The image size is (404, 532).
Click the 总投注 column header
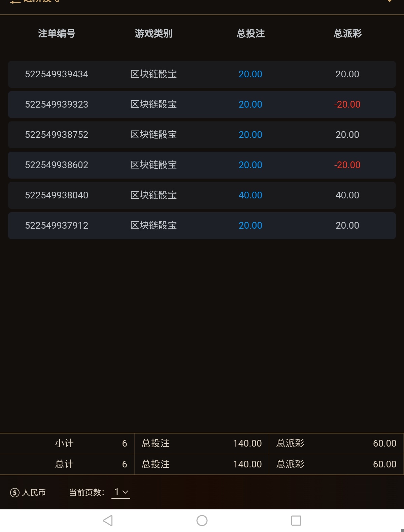[250, 34]
